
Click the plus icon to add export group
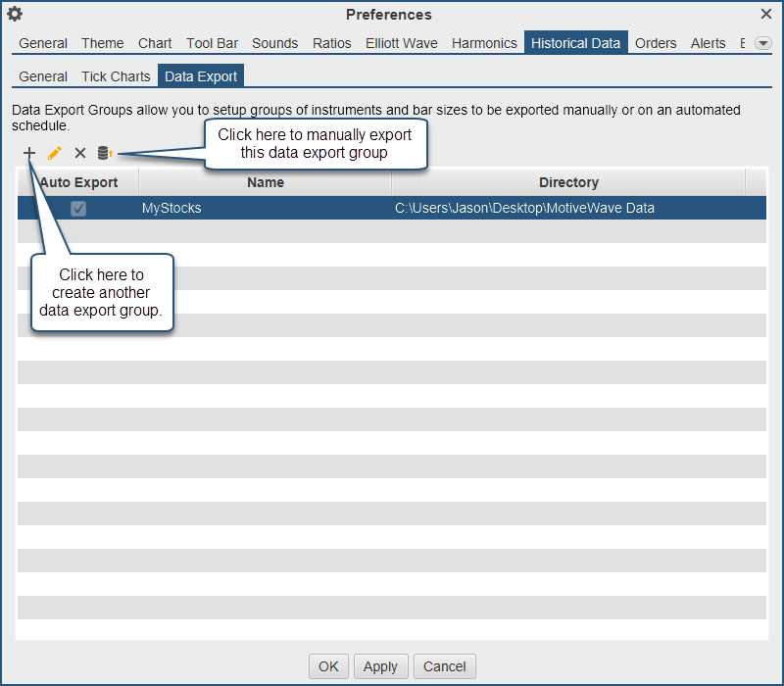(x=29, y=153)
